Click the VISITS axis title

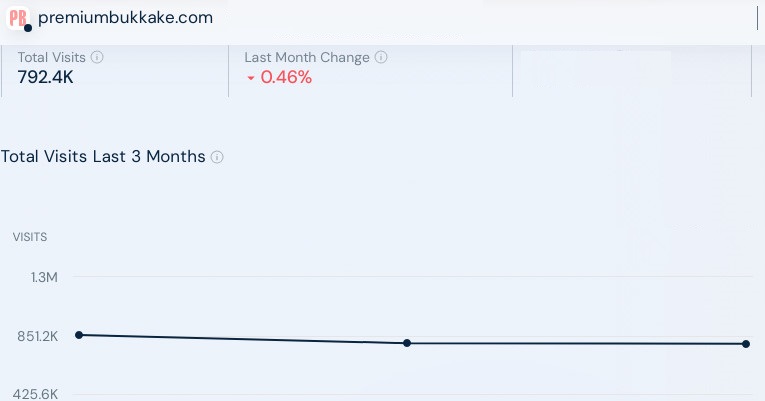click(x=30, y=237)
